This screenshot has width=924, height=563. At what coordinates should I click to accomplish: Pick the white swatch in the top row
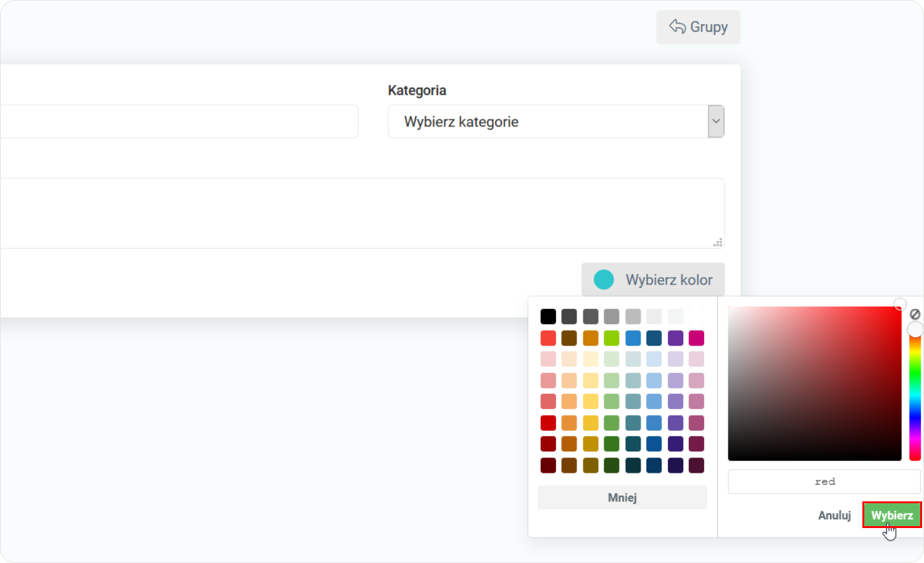[696, 316]
